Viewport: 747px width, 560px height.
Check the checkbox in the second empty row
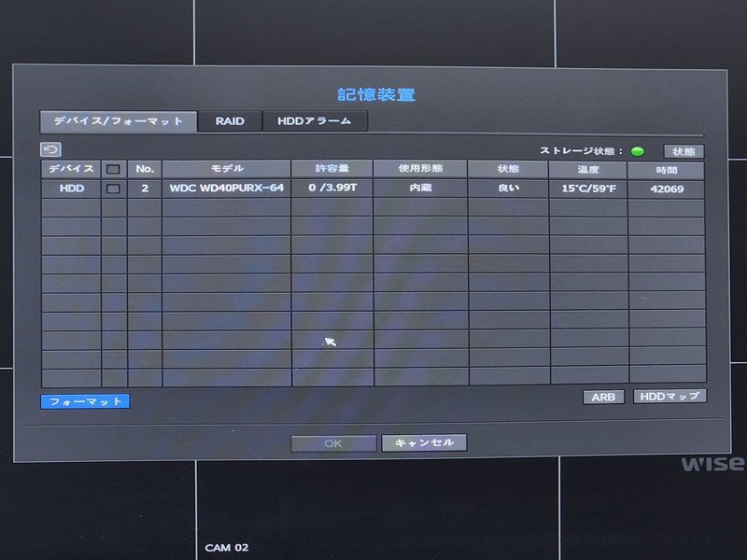(114, 227)
